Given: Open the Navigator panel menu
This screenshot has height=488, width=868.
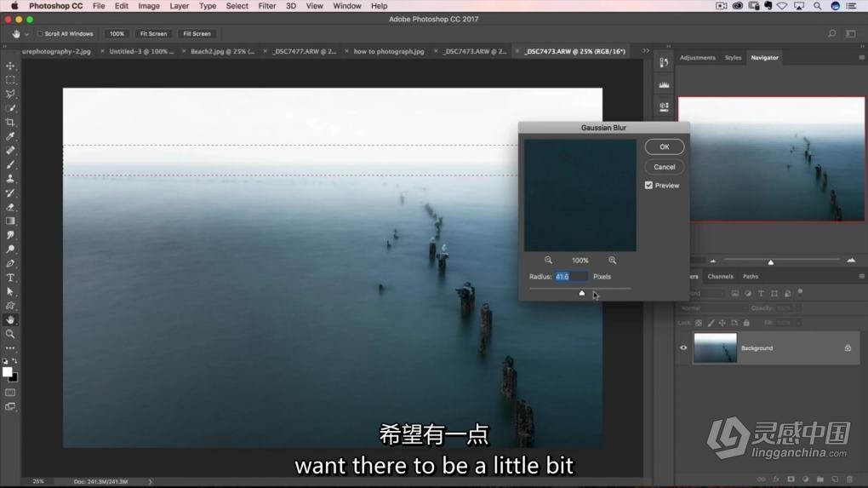Looking at the screenshot, I should [862, 57].
